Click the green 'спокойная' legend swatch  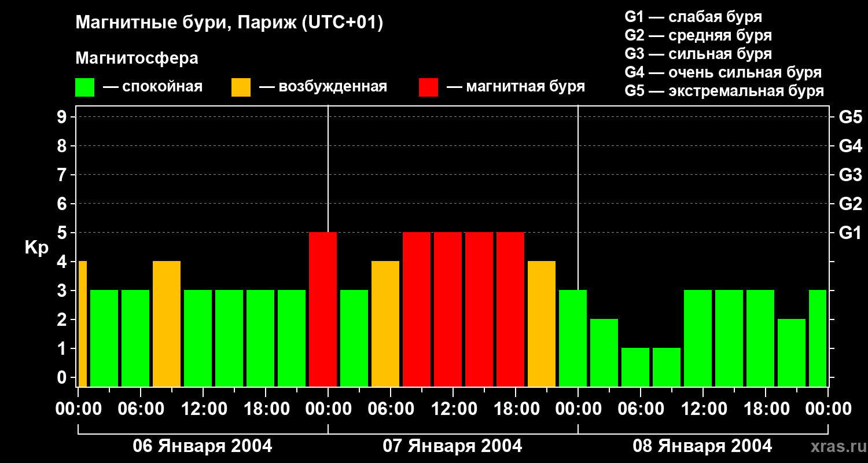[85, 87]
